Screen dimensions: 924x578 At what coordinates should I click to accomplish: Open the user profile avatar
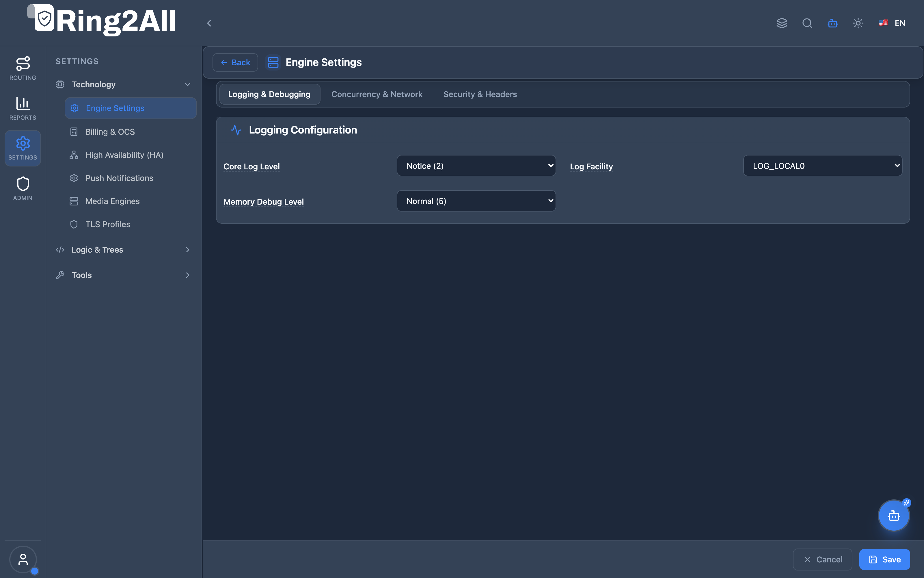coord(23,560)
